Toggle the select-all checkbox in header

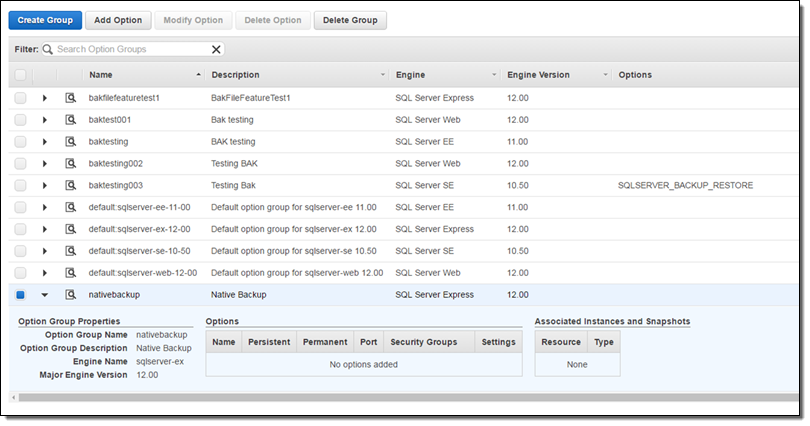coord(21,75)
